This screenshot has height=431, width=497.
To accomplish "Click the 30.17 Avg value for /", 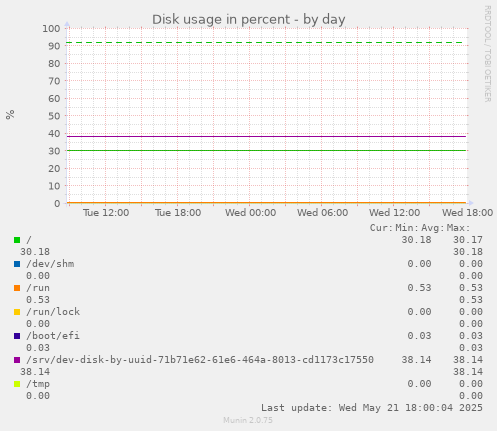I will click(468, 240).
